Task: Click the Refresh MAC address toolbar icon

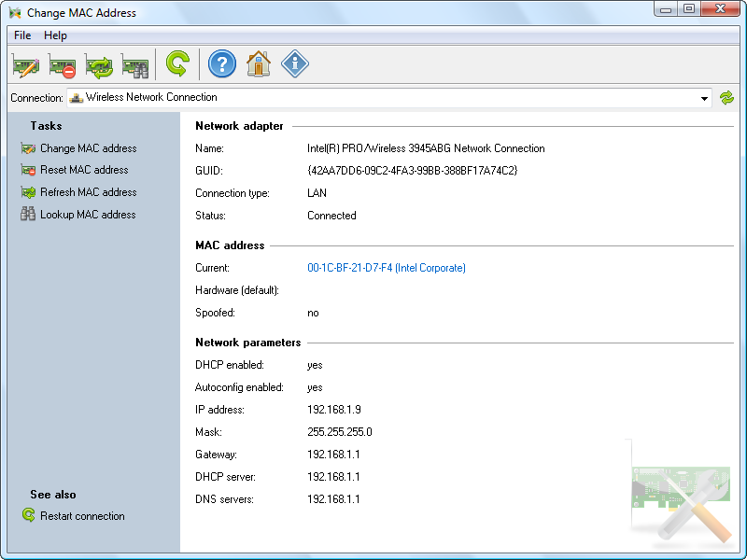Action: pyautogui.click(x=99, y=65)
